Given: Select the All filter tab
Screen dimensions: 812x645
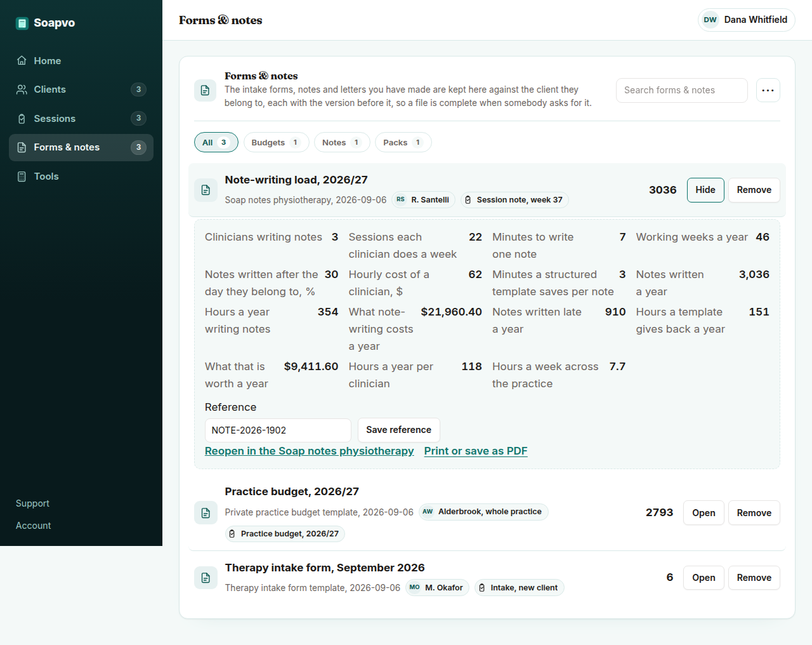Looking at the screenshot, I should [216, 142].
